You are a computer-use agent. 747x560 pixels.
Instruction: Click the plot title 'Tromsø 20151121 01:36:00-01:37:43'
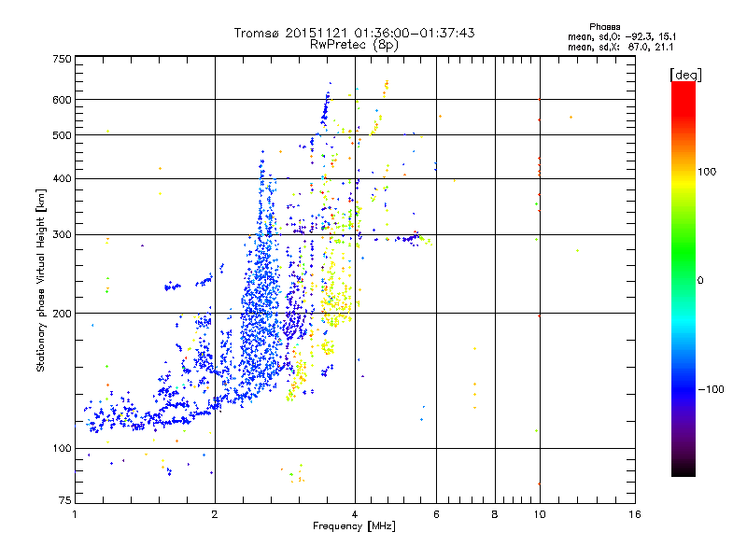click(x=354, y=33)
